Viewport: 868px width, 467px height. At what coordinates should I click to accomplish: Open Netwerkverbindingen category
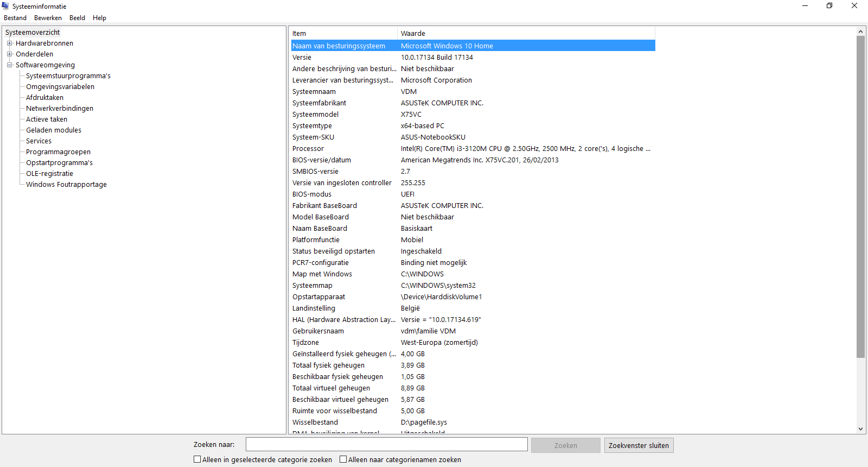(60, 109)
